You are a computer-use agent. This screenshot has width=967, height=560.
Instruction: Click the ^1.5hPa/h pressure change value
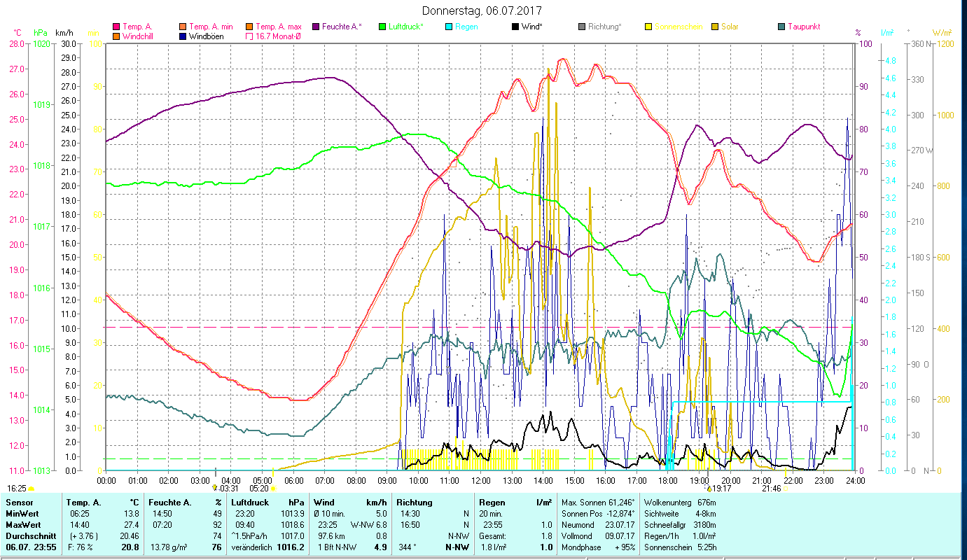point(250,536)
